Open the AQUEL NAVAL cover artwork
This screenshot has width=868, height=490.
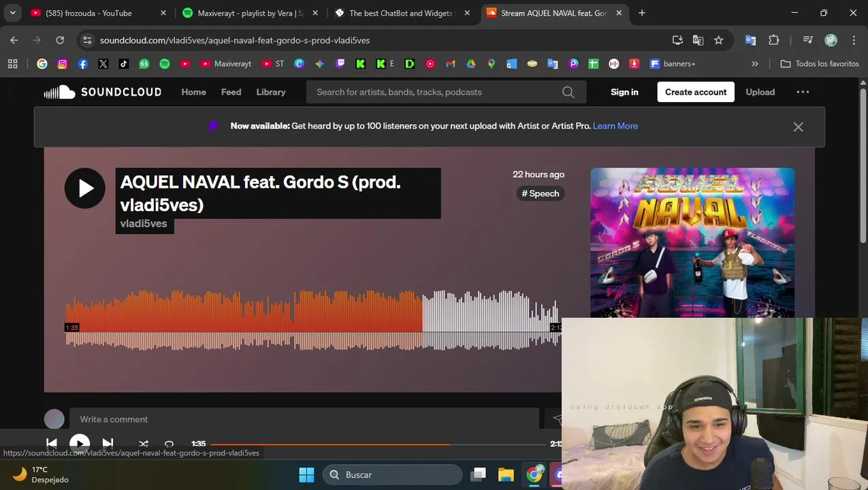point(692,242)
